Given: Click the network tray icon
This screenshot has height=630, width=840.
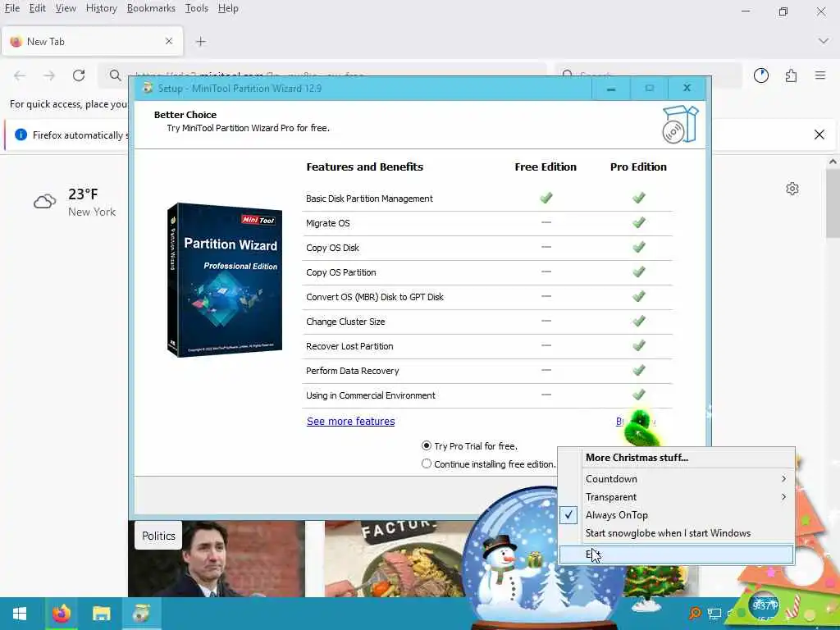Looking at the screenshot, I should (x=714, y=614).
